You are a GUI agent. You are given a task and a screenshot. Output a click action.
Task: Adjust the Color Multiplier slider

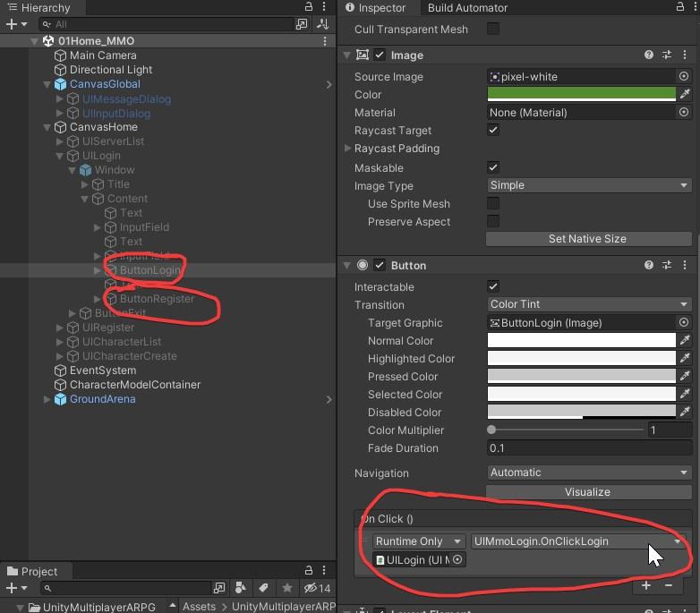566,430
